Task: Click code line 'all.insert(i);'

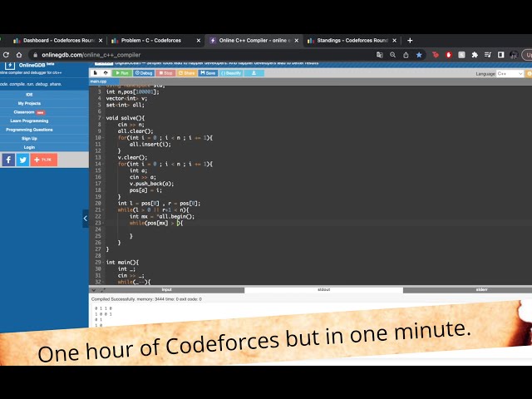Action: (x=150, y=145)
